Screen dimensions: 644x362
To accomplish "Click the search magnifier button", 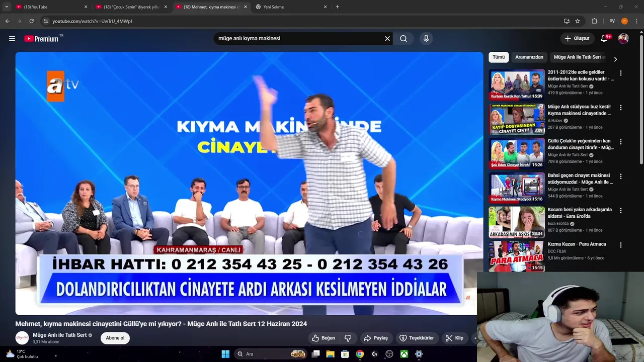I will point(404,38).
